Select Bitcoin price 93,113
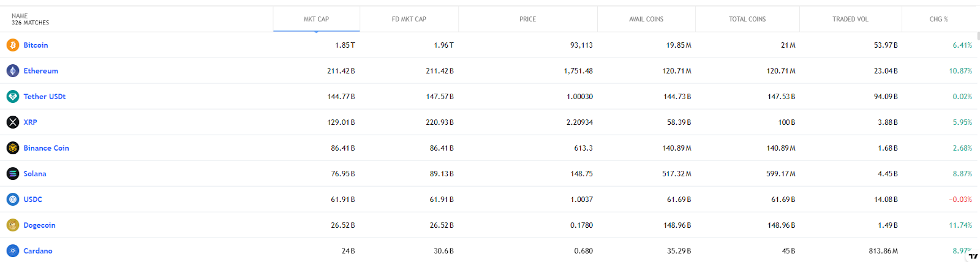 pos(581,45)
